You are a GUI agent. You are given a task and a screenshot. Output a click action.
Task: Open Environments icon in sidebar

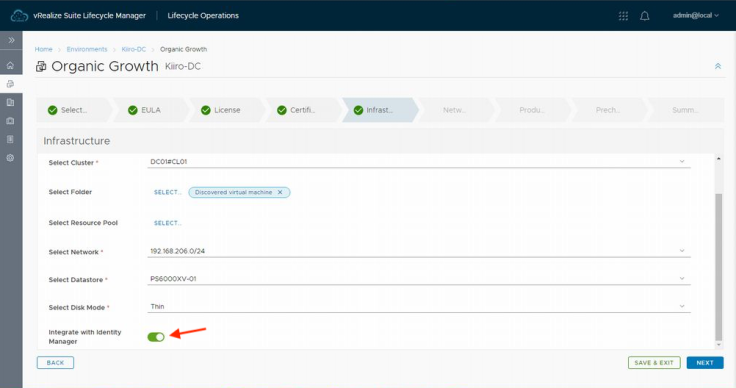10,84
